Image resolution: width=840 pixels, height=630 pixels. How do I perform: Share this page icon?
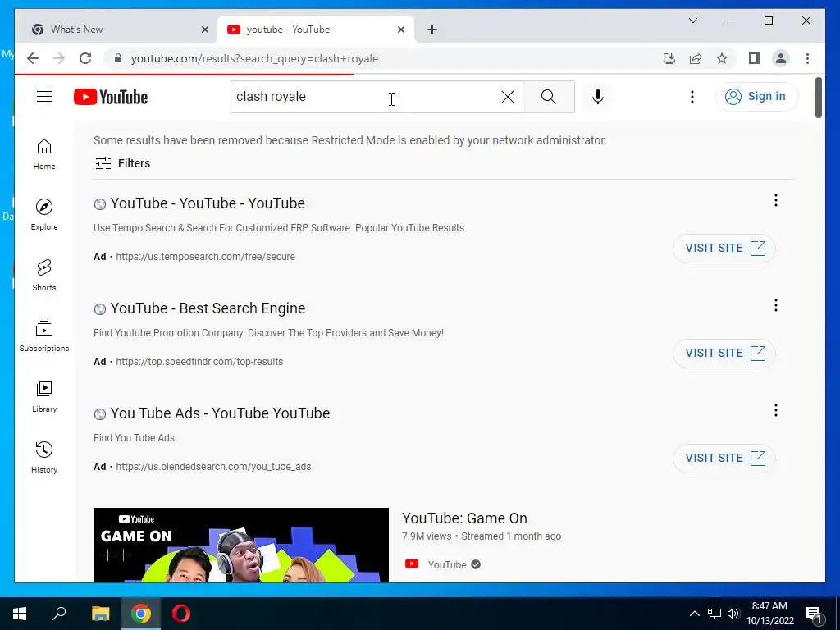click(696, 58)
